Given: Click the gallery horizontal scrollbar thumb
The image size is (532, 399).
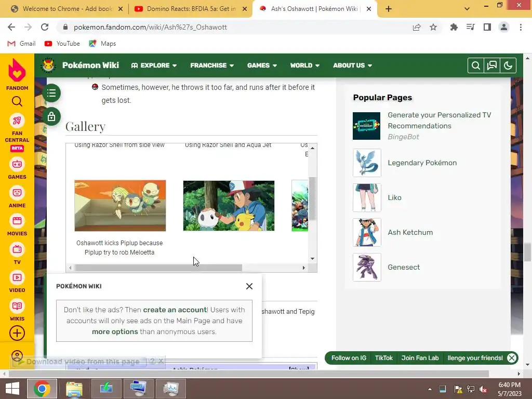Looking at the screenshot, I should (158, 268).
